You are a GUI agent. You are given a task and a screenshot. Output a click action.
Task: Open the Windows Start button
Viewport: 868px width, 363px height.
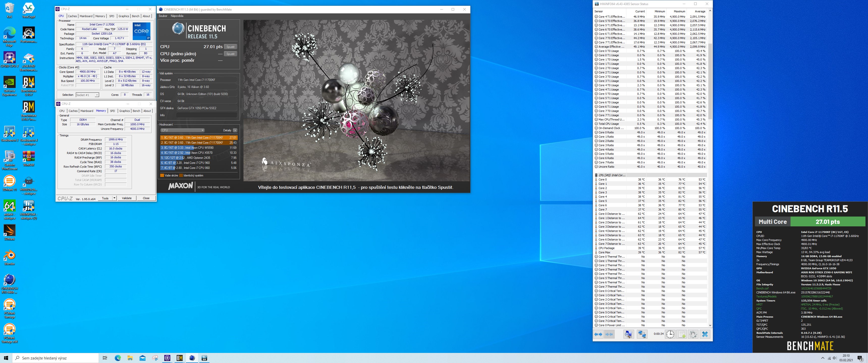[6, 358]
